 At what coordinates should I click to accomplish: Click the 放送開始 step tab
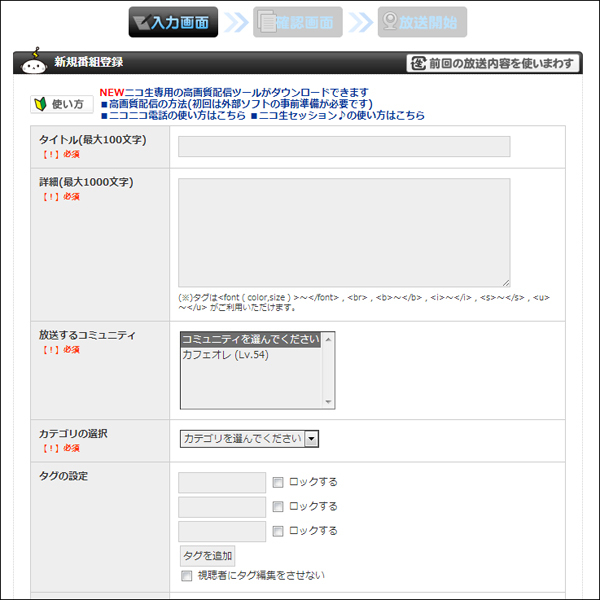click(x=422, y=22)
